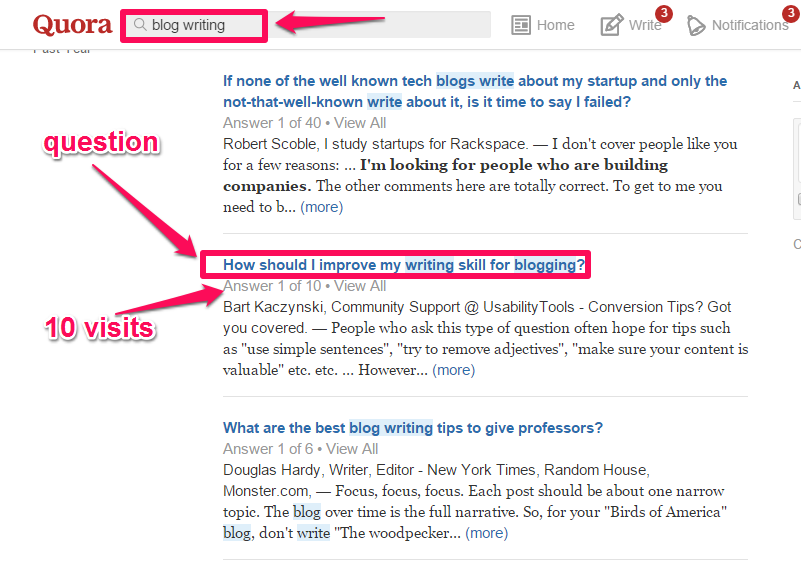Open the Notifications badge showing 3

click(x=791, y=13)
